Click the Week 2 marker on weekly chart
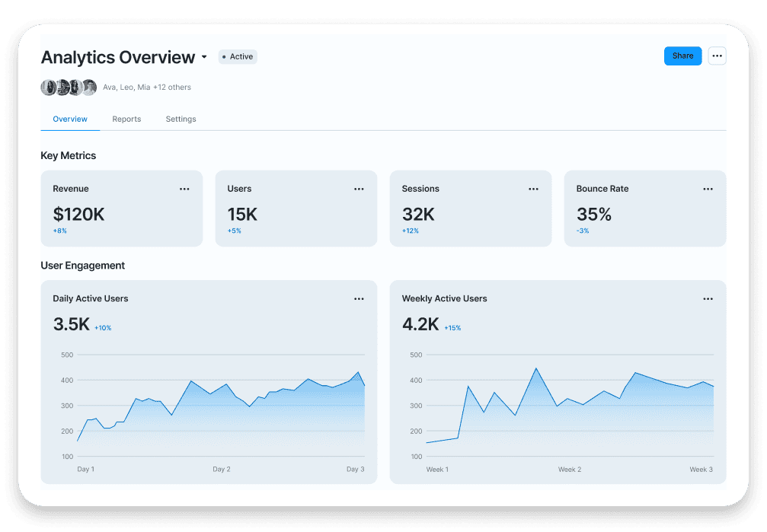 570,470
